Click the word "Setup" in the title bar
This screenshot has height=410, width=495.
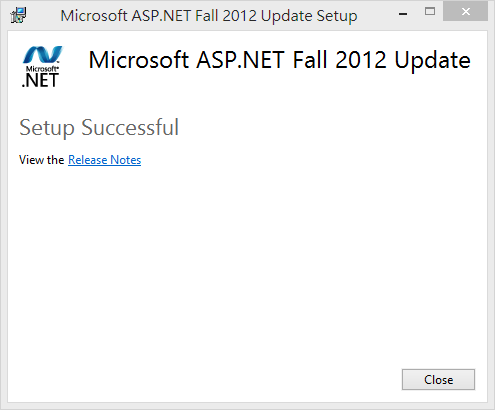point(337,16)
